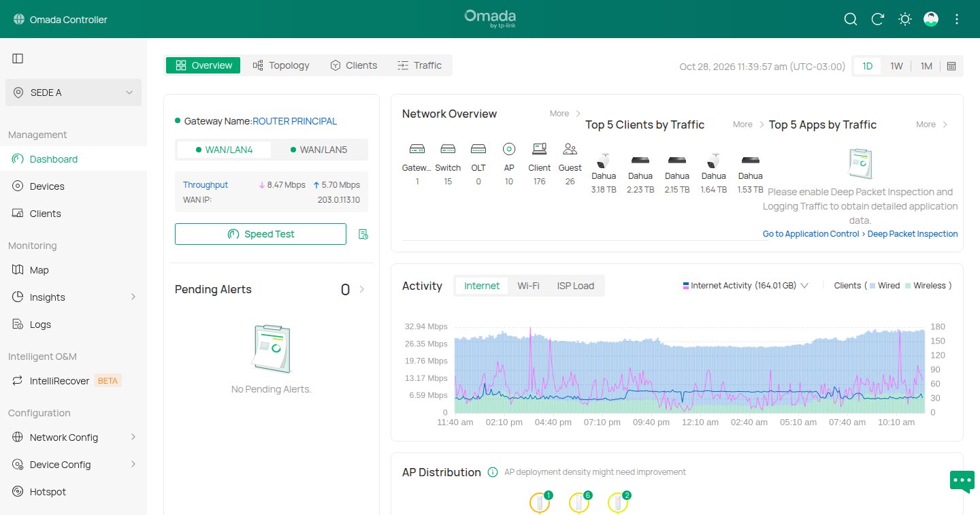Select the 1W time range
Screen dimensions: 980x515
[897, 66]
